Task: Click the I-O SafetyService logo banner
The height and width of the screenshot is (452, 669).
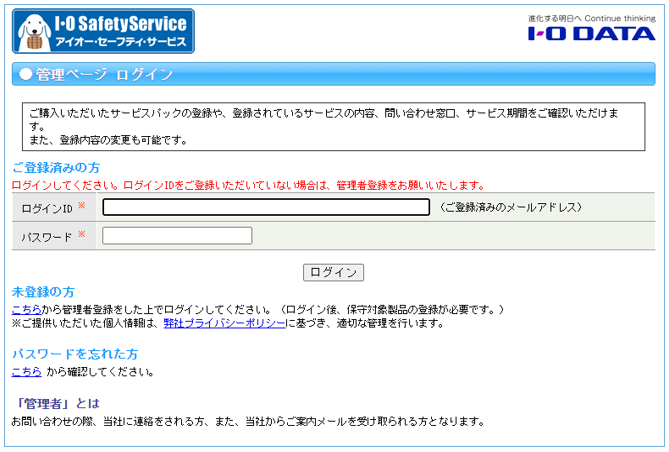Action: 104,31
